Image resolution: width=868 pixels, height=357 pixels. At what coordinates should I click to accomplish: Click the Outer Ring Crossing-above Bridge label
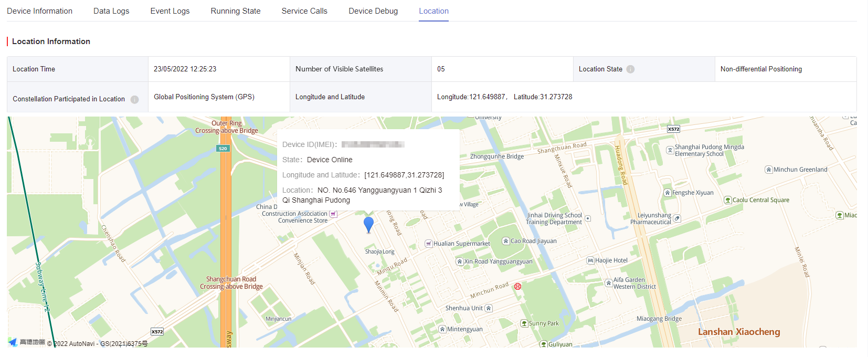click(x=227, y=127)
